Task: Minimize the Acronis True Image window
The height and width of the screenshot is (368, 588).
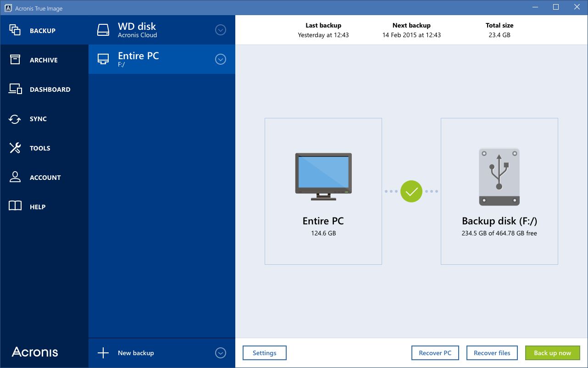Action: pyautogui.click(x=535, y=7)
